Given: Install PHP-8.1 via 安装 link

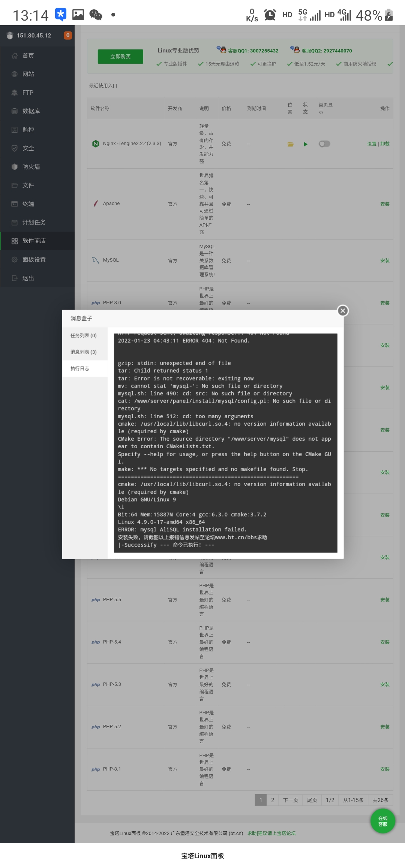Looking at the screenshot, I should click(x=385, y=769).
